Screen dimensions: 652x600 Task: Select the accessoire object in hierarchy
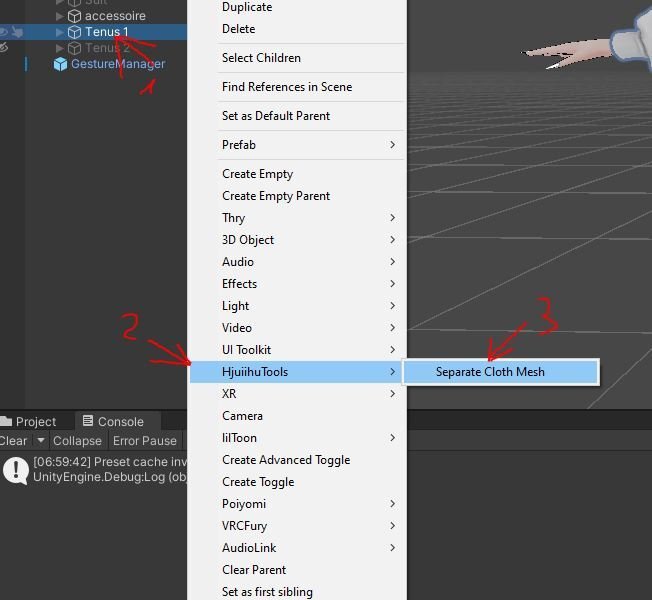tap(115, 16)
